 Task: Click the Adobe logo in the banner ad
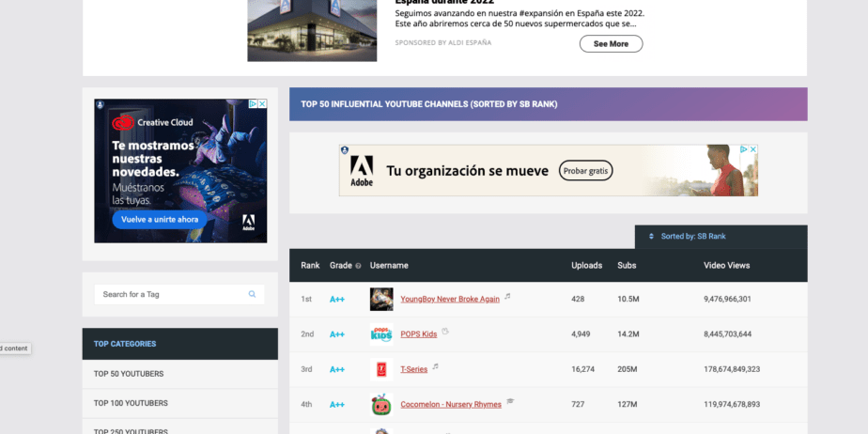[362, 171]
